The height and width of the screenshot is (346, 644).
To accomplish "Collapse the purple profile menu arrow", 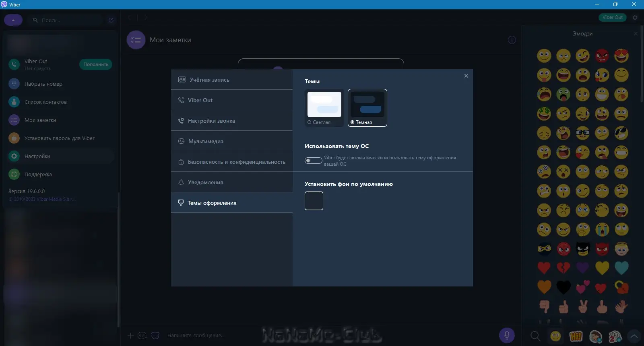I will pyautogui.click(x=13, y=20).
